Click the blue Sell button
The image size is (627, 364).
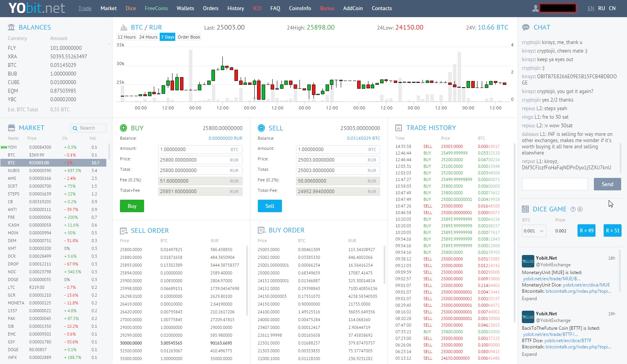tap(270, 206)
